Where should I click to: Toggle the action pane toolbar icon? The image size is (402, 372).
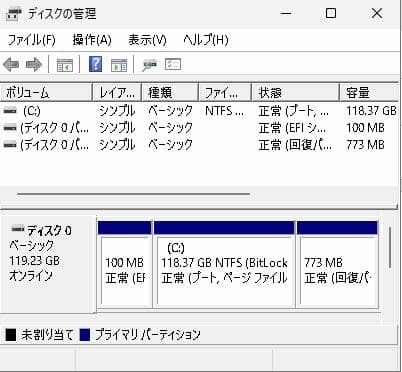pyautogui.click(x=119, y=65)
